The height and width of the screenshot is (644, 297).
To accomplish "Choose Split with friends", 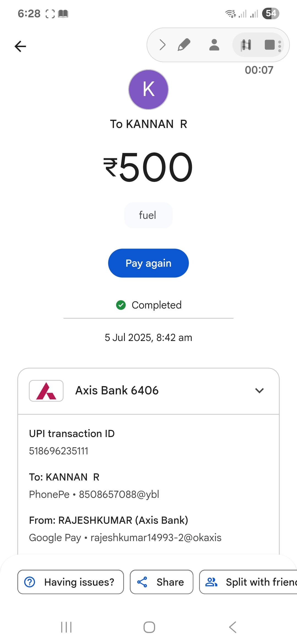I will pos(248,582).
